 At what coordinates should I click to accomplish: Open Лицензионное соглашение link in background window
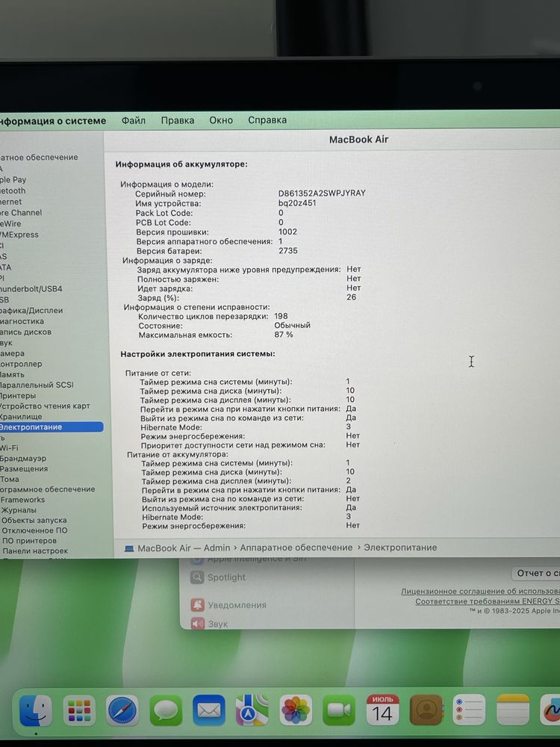point(480,591)
